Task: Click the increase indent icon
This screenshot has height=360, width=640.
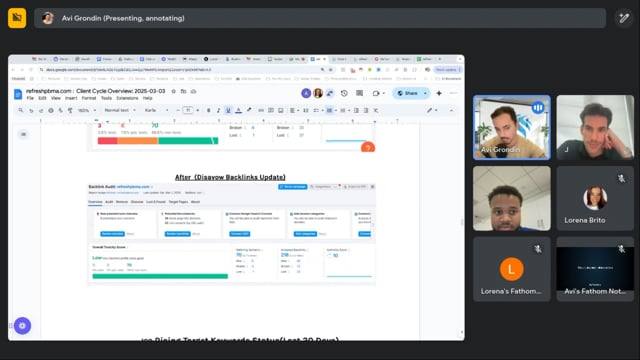Action: [x=366, y=110]
